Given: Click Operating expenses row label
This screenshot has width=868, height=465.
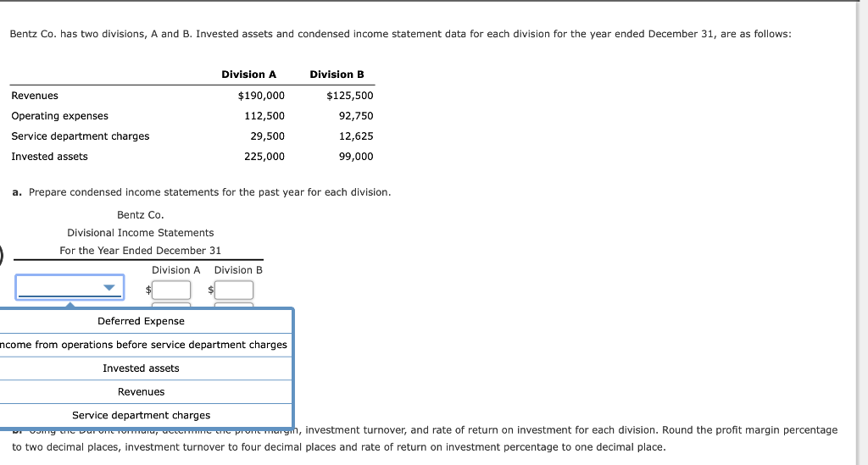Looking at the screenshot, I should point(60,116).
